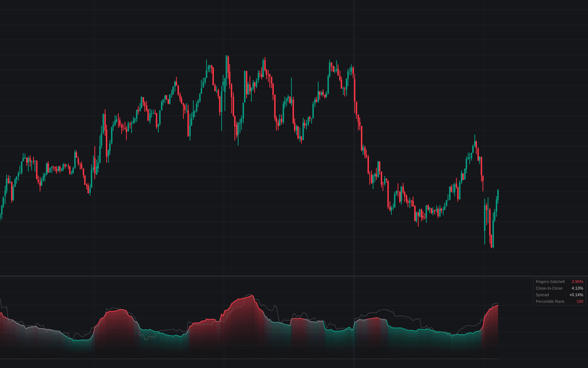588x368 pixels.
Task: Click the tallest red peak in volatility pane
Action: 252,296
